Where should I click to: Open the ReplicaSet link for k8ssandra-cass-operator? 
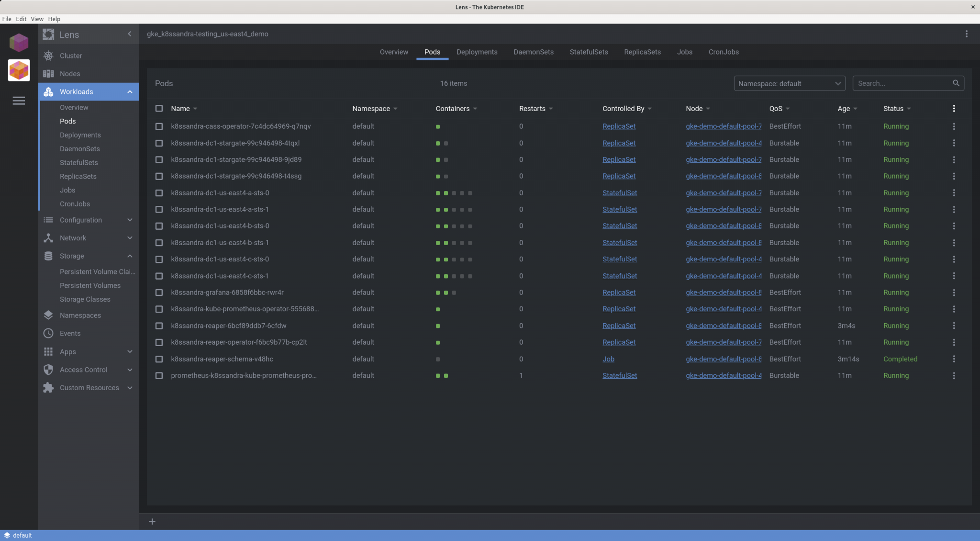click(619, 126)
